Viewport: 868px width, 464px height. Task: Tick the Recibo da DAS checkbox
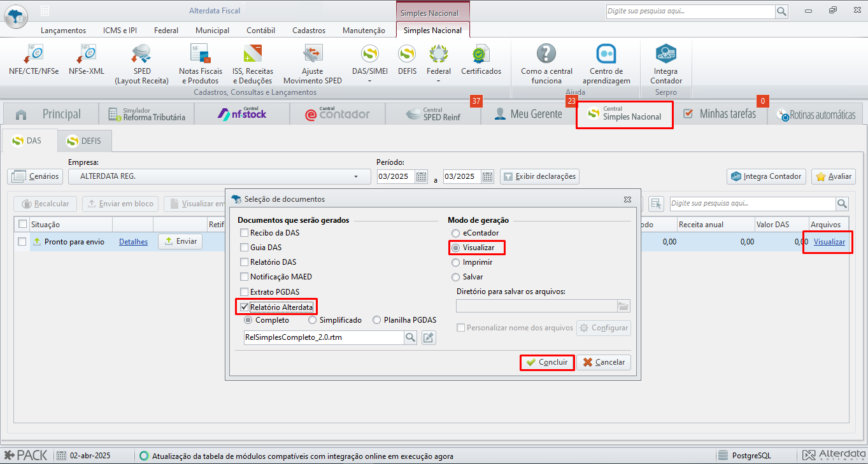pos(245,233)
